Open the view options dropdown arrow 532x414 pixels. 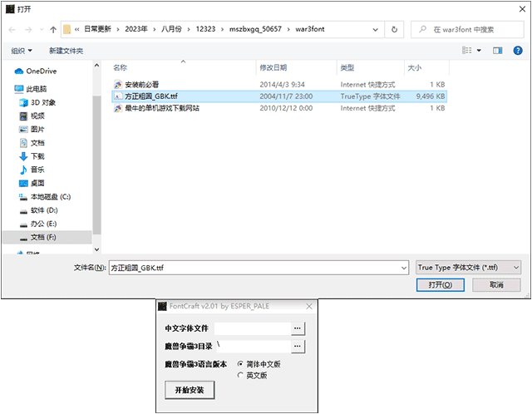pos(479,51)
